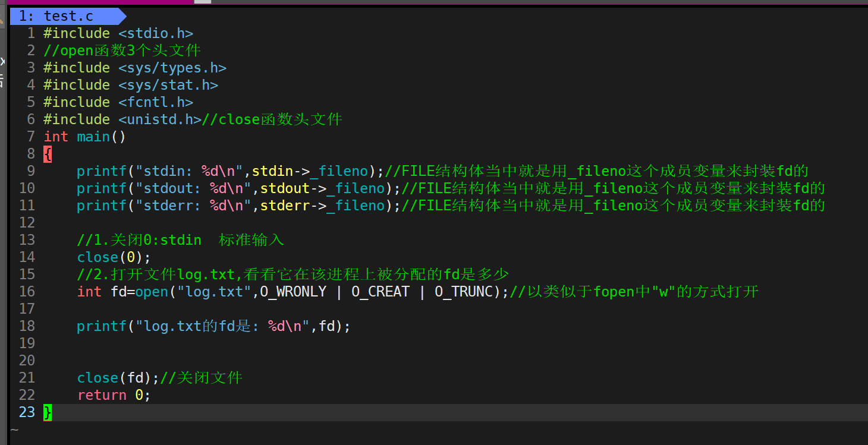Viewport: 868px width, 445px height.
Task: Click line number 20 in the gutter
Action: click(27, 361)
